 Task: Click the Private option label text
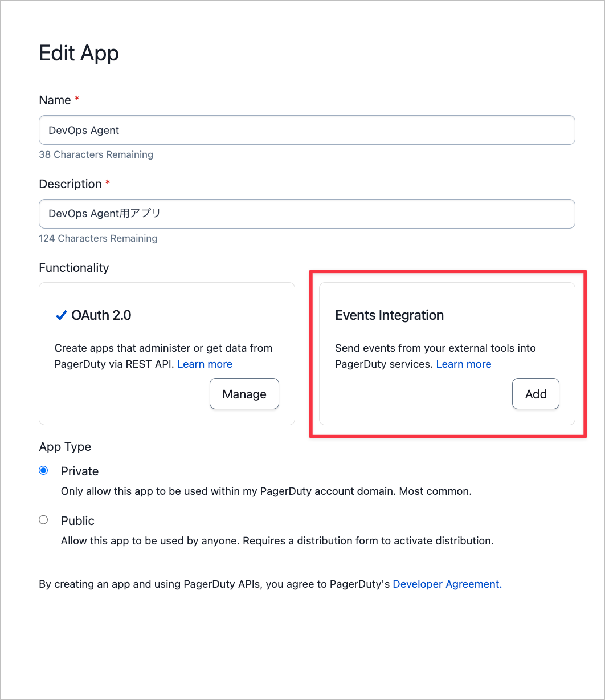tap(80, 471)
